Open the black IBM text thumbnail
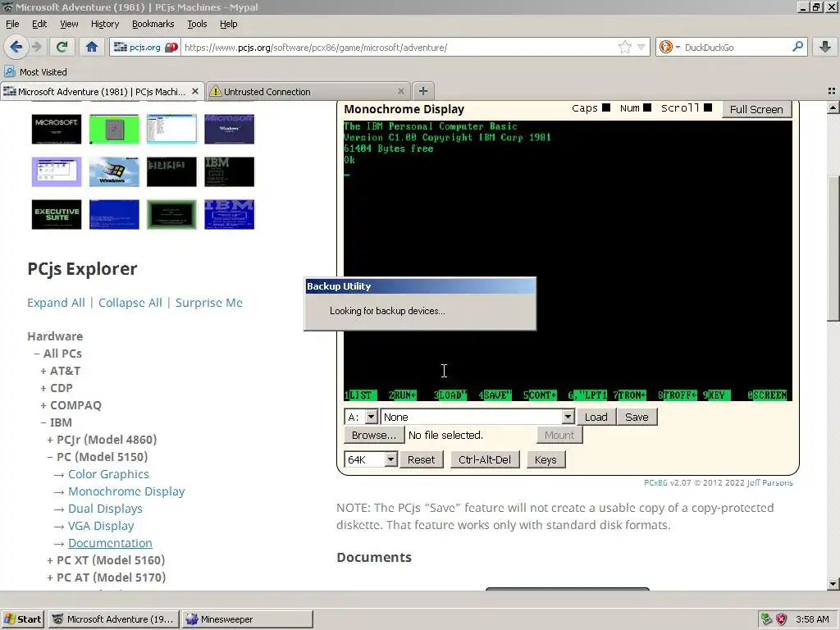The width and height of the screenshot is (840, 630). [x=230, y=172]
